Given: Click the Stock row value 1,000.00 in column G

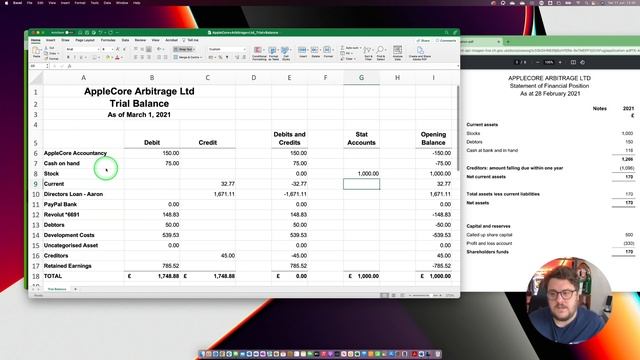Looking at the screenshot, I should coord(368,173).
